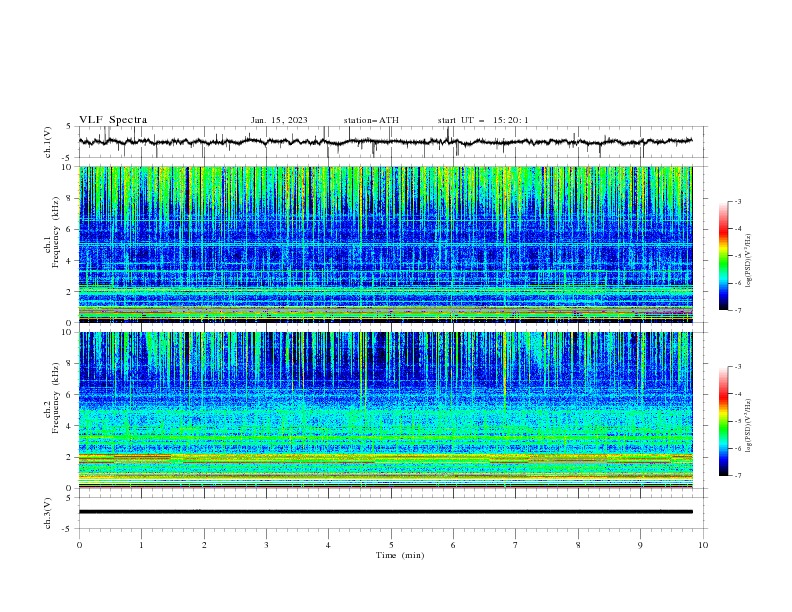Click time axis tick label "1"
This screenshot has height=612, width=792.
pyautogui.click(x=142, y=545)
